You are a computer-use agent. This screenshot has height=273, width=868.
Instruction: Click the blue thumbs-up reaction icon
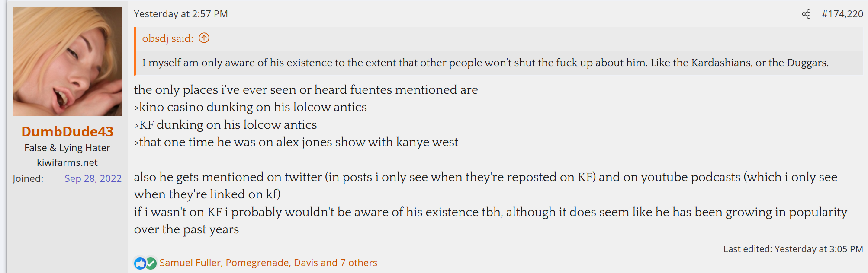tap(140, 263)
